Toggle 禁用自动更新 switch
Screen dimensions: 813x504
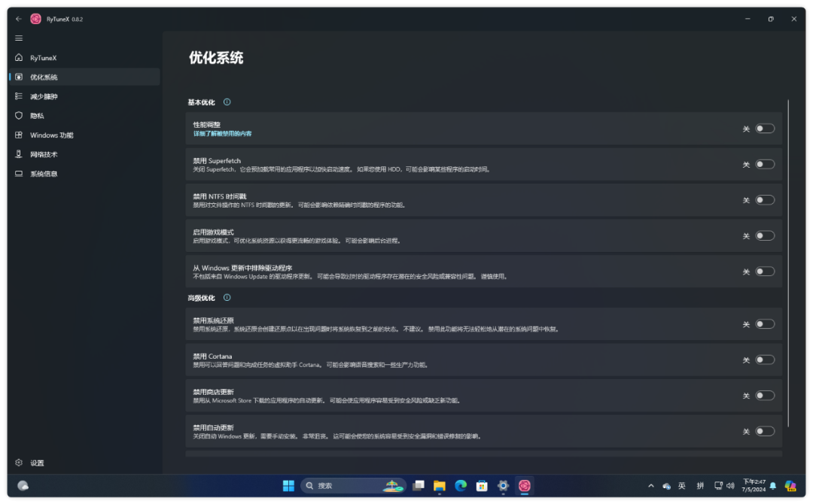point(765,432)
